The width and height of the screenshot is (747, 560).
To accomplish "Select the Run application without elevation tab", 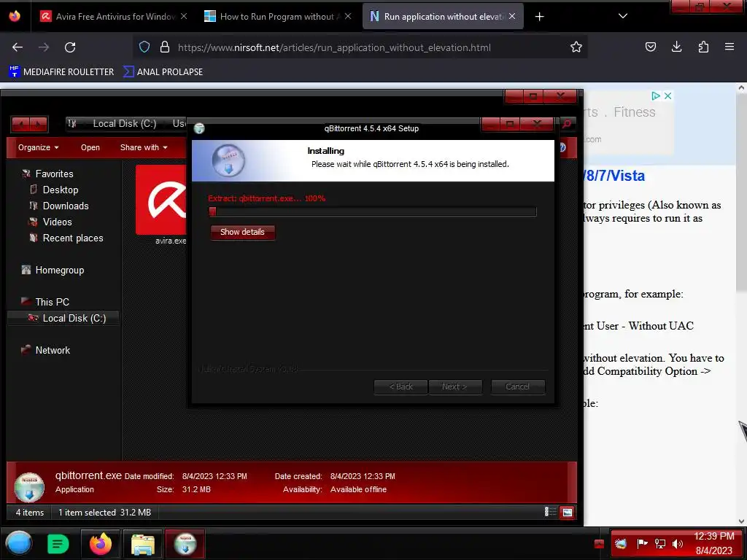I will click(x=443, y=17).
